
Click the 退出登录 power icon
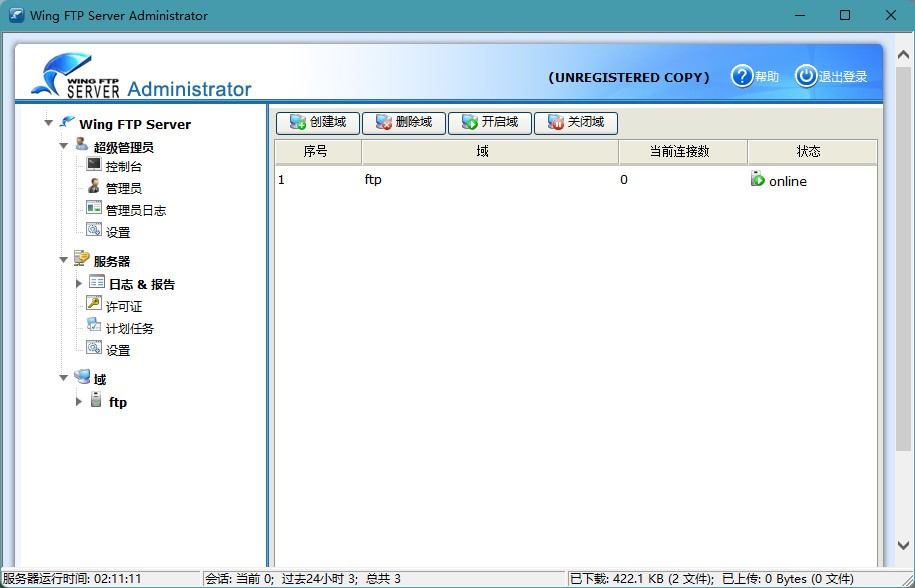806,76
